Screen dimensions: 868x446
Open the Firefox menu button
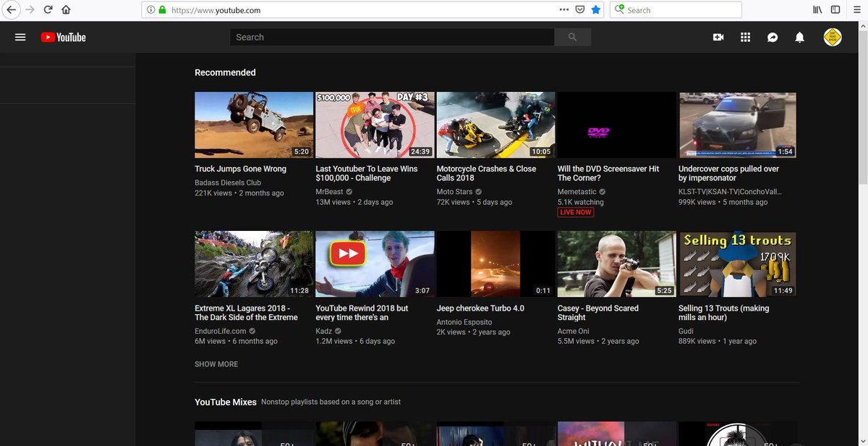pos(856,10)
